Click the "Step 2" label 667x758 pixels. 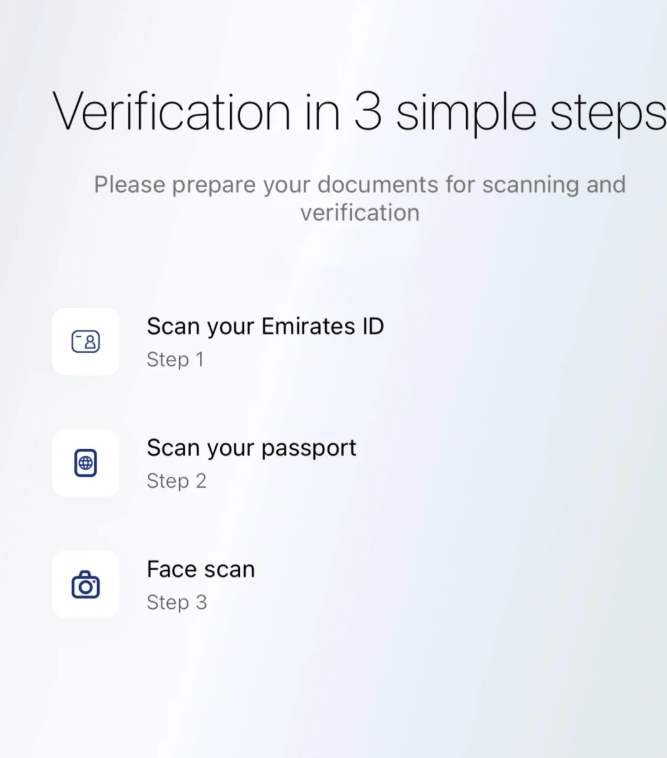pyautogui.click(x=176, y=481)
